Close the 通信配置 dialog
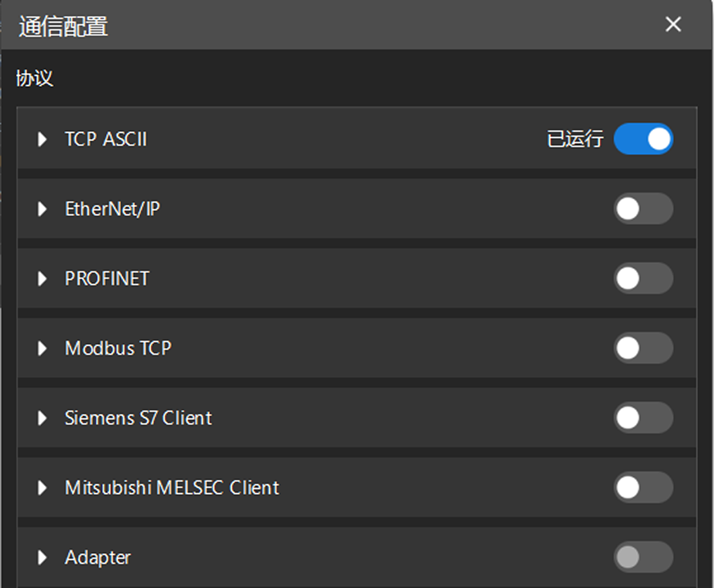This screenshot has width=714, height=588. click(673, 25)
